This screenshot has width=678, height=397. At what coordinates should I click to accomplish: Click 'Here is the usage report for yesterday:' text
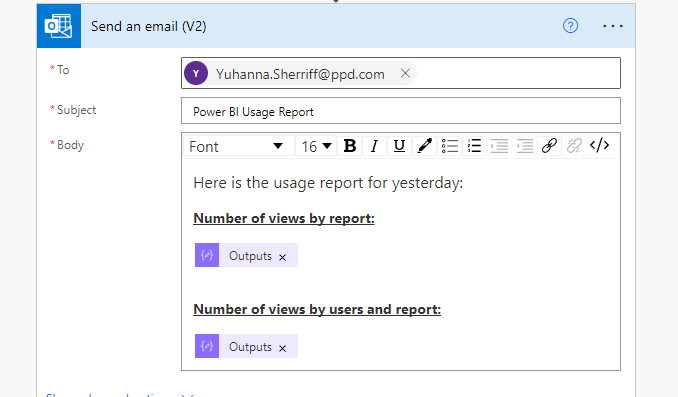[328, 183]
